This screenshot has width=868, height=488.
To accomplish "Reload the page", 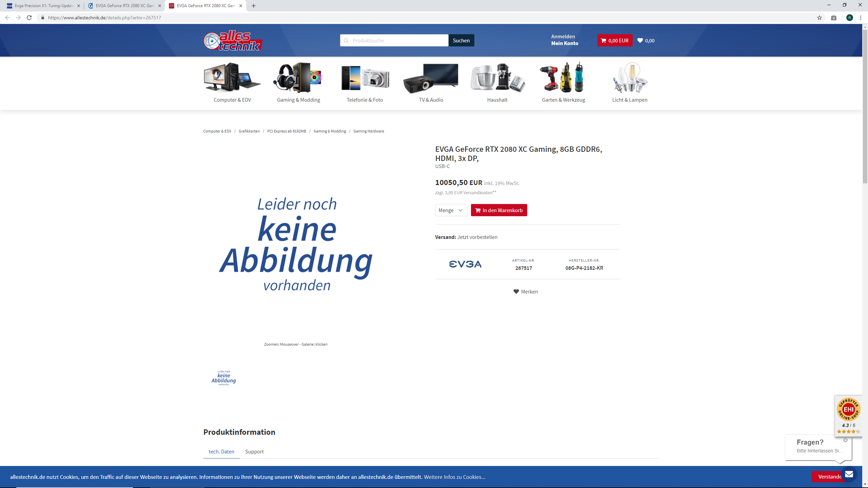I will pyautogui.click(x=29, y=18).
